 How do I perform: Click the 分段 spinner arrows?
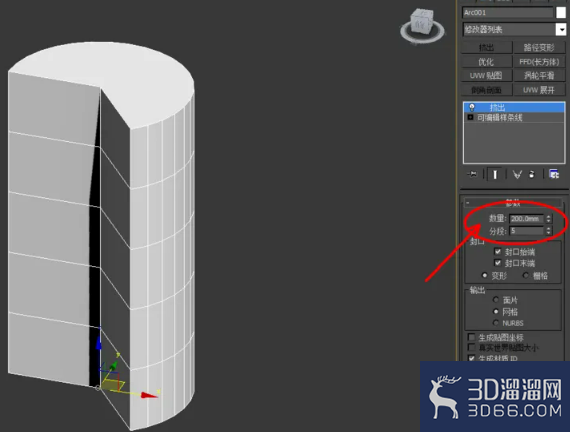549,231
